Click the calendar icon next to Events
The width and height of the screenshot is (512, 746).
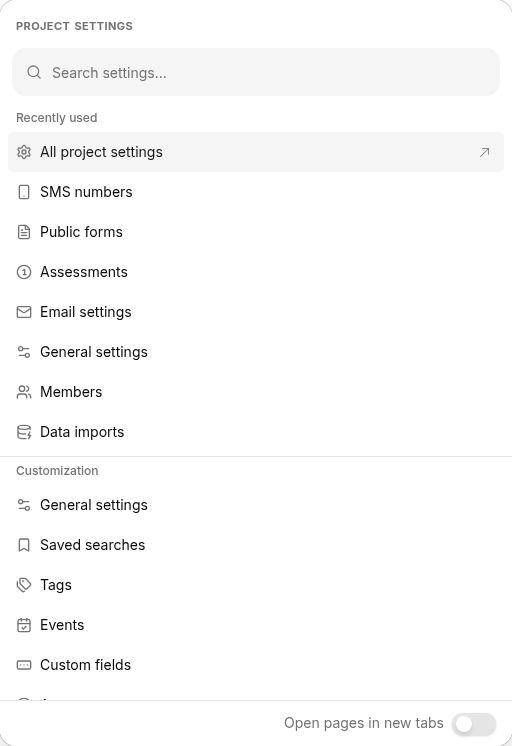pos(24,625)
